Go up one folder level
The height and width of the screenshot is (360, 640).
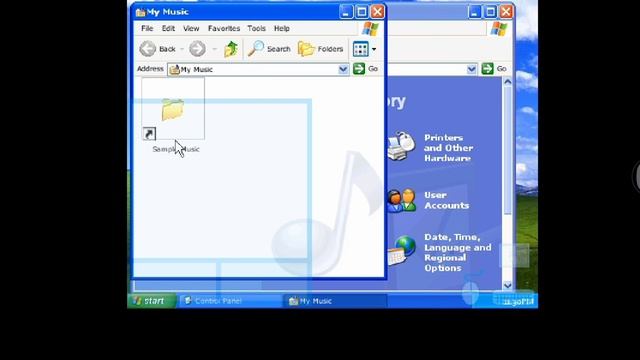tap(231, 49)
